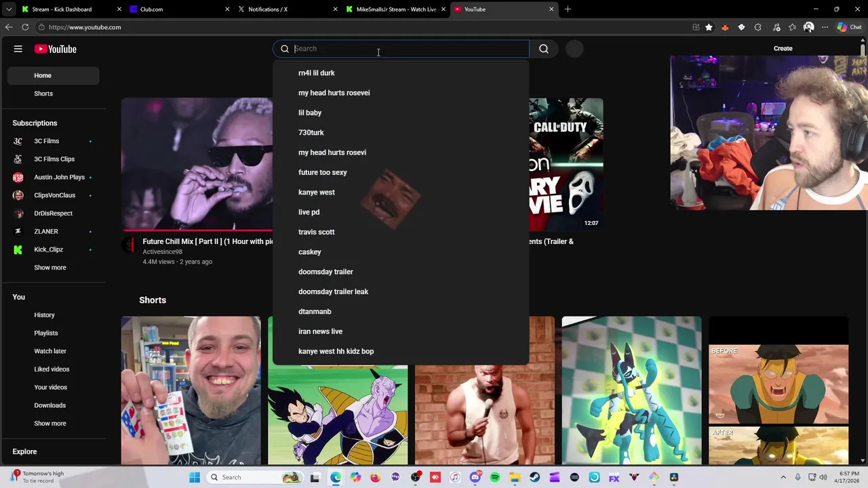This screenshot has width=868, height=488.
Task: Show hidden system tray icons chevron
Action: (x=783, y=477)
